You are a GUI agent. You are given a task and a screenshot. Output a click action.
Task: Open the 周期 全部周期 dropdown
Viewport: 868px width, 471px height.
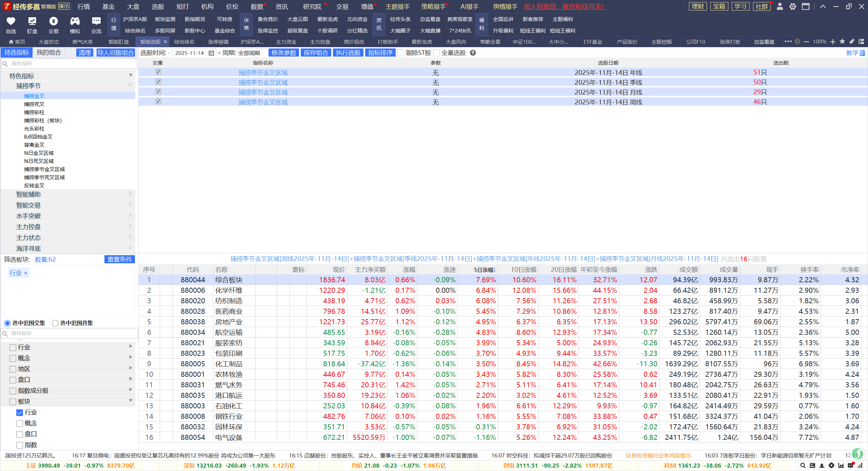tap(251, 53)
